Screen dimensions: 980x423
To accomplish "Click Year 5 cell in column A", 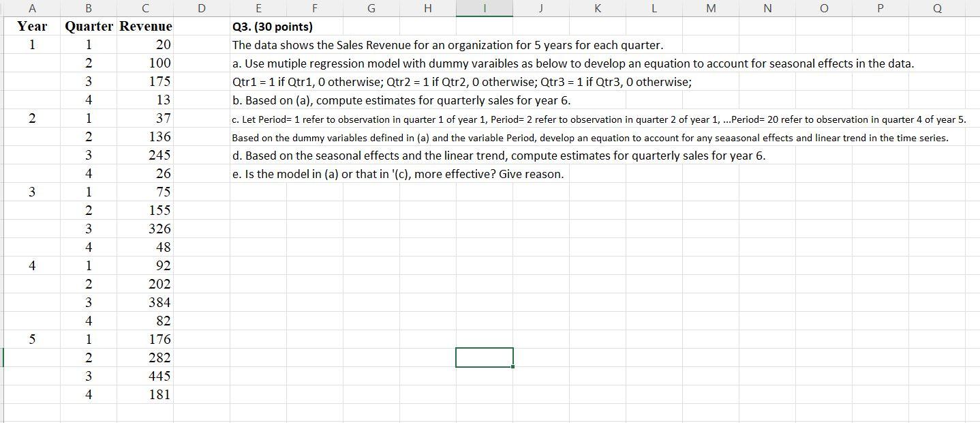I will (x=32, y=339).
